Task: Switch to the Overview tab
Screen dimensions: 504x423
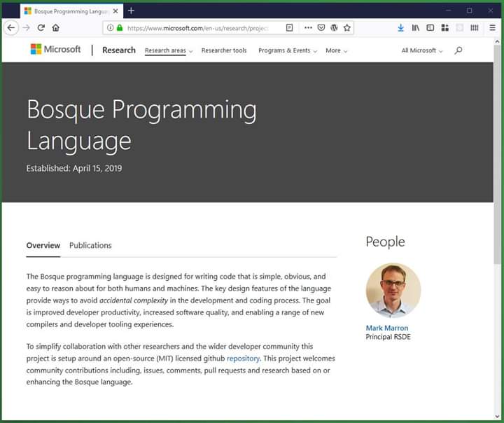Action: pyautogui.click(x=43, y=245)
